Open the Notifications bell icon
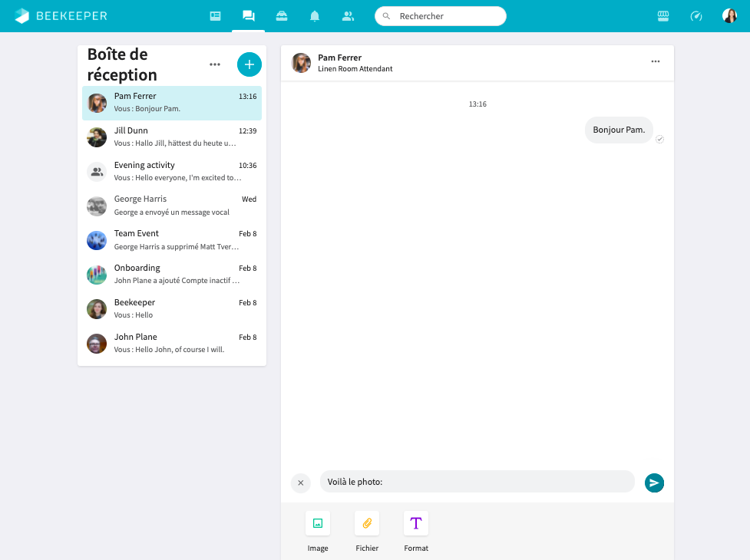Viewport: 750px width, 560px height. [x=315, y=15]
